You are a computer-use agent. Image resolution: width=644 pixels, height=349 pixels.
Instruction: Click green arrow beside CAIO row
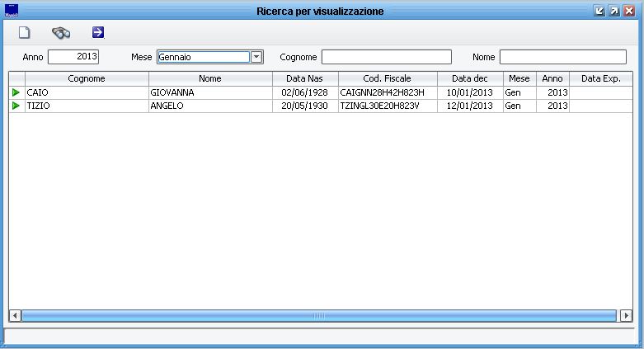coord(16,93)
